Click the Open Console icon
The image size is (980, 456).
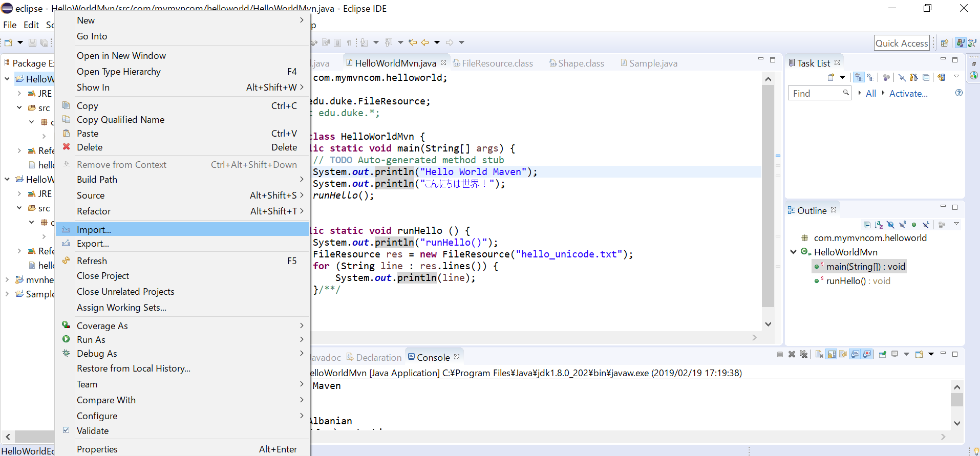click(919, 354)
